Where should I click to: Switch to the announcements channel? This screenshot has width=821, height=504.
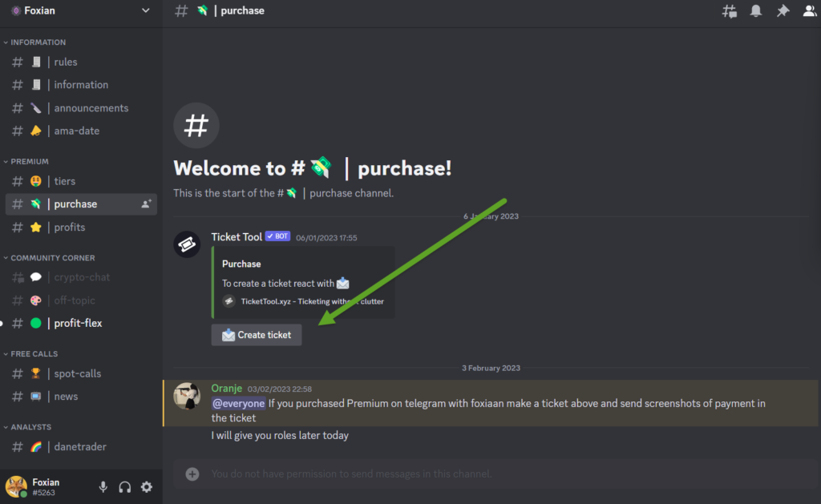click(91, 108)
